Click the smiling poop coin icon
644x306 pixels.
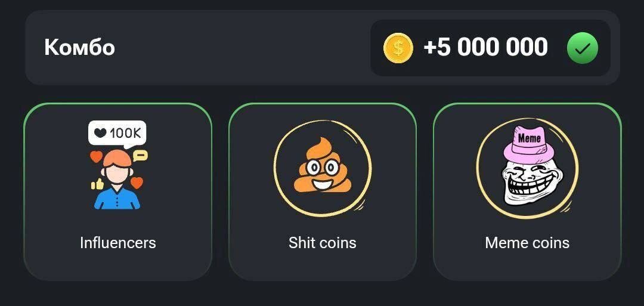323,168
